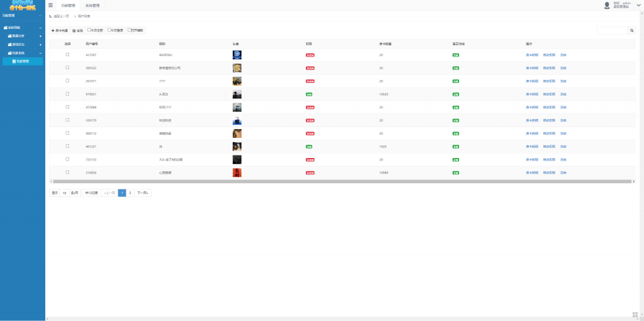The height and width of the screenshot is (321, 644).
Task: Click the hamburger menu icon
Action: 50,5
